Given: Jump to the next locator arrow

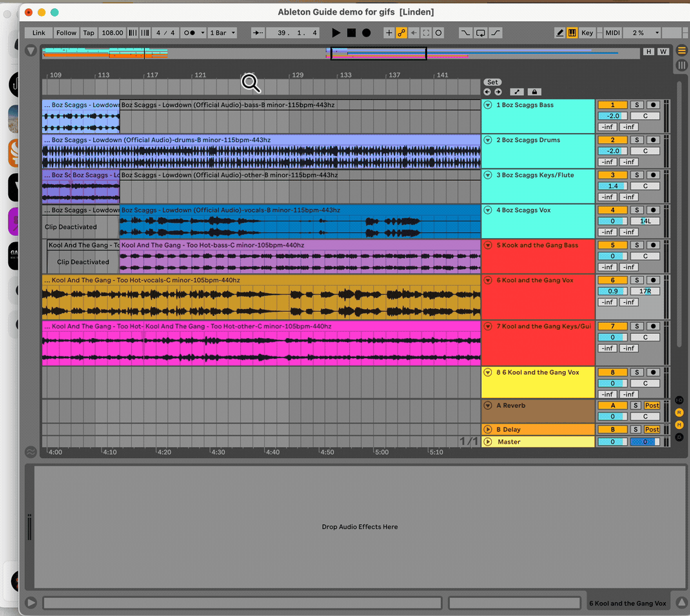Looking at the screenshot, I should coord(497,92).
